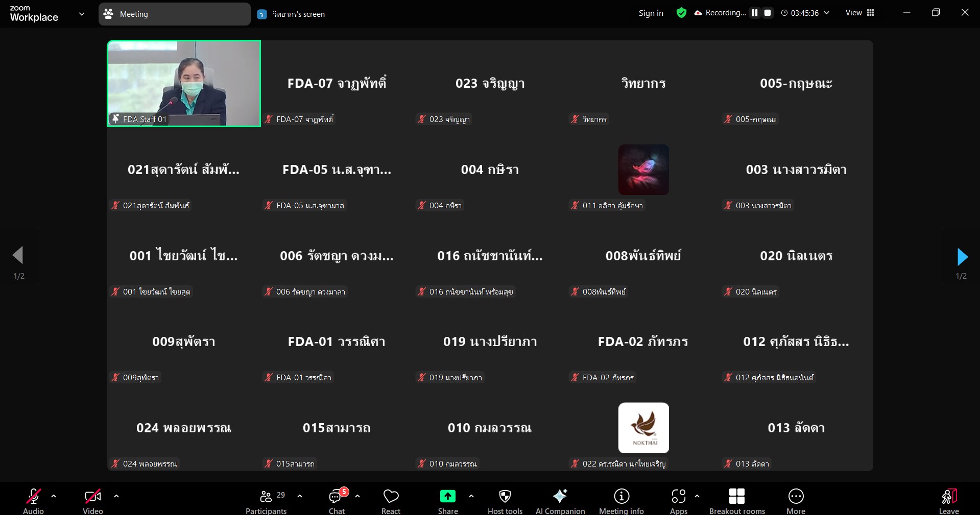980x515 pixels.
Task: Open the Chat panel with 5 unread
Action: tap(337, 500)
